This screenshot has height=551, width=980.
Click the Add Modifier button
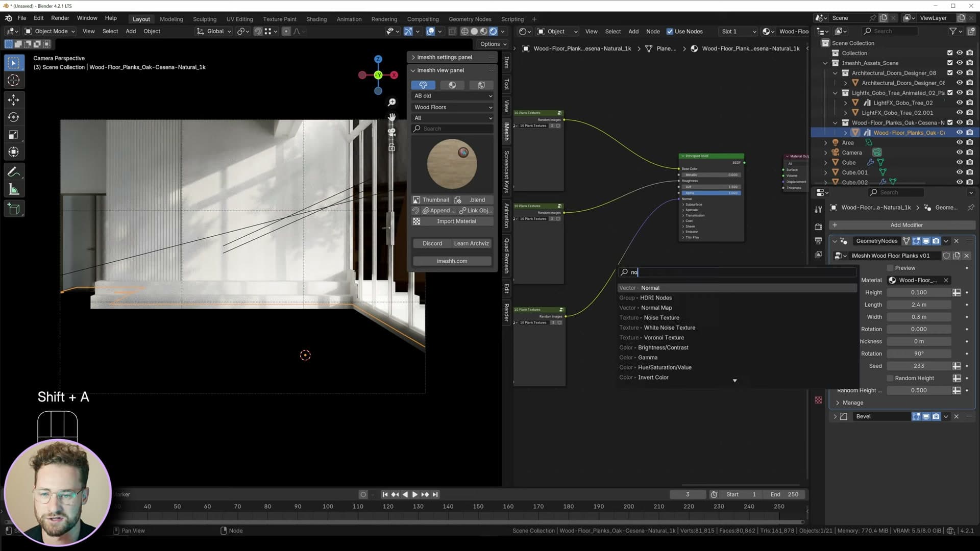coord(901,225)
